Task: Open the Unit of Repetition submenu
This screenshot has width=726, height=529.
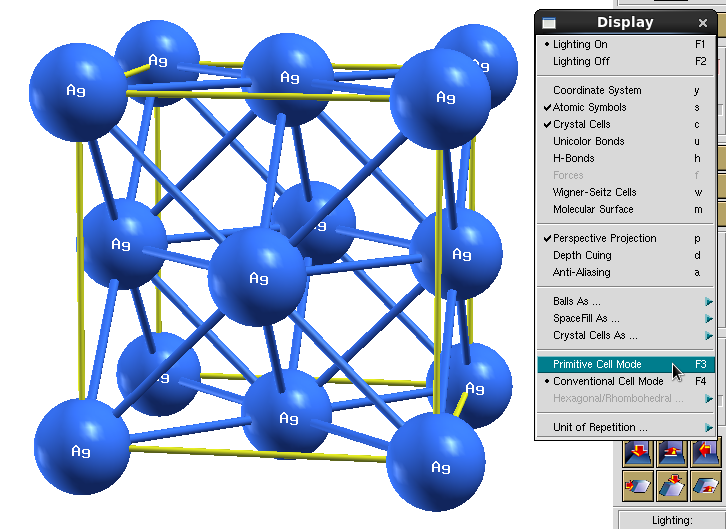Action: [x=626, y=427]
